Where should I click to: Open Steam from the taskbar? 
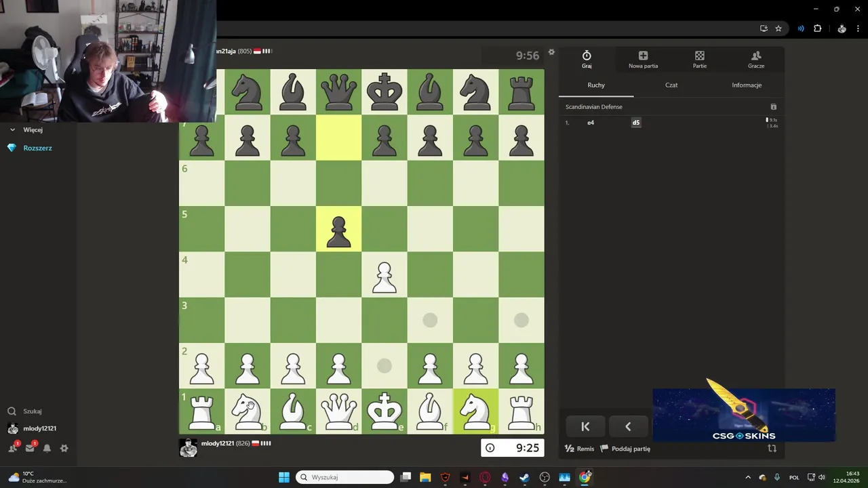point(525,477)
